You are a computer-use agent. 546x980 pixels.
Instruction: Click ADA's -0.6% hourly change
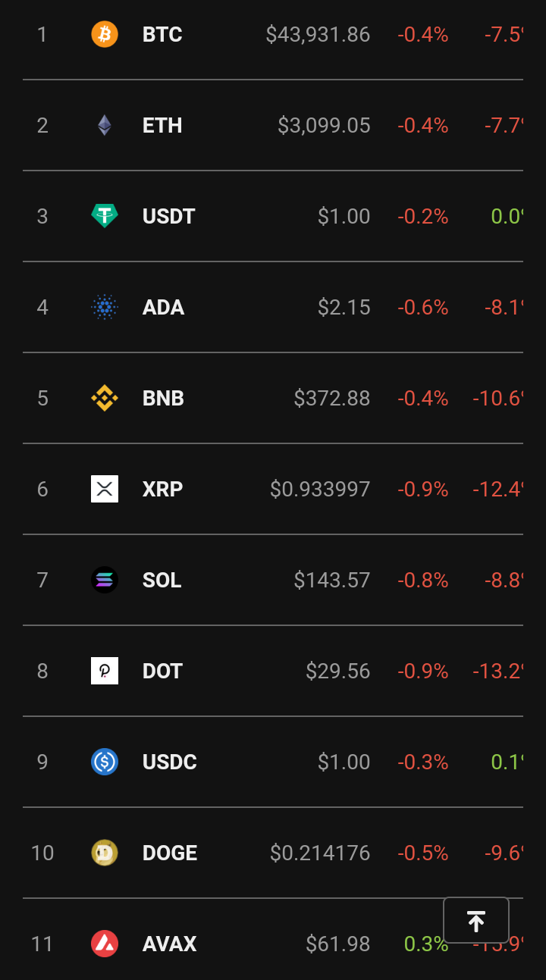[x=423, y=307]
